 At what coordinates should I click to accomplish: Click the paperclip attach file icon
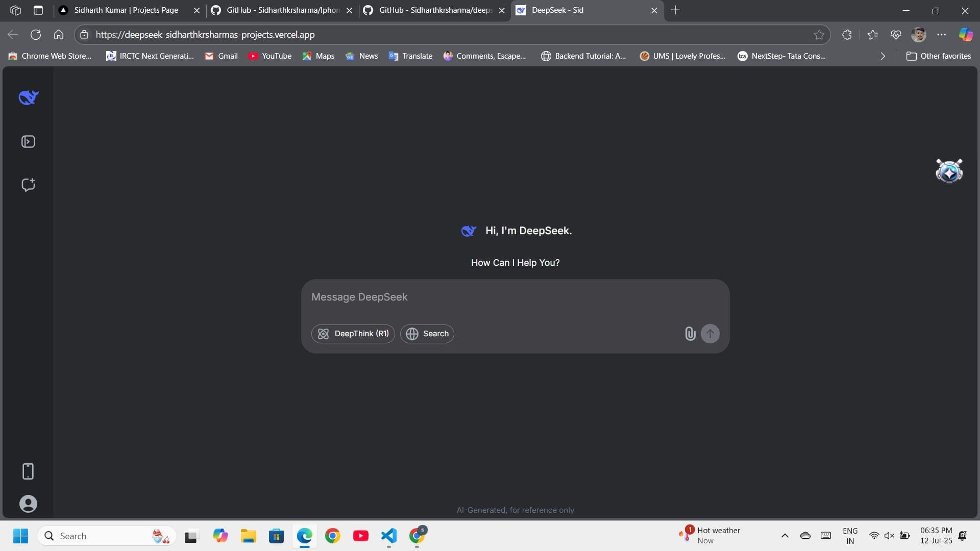point(690,334)
